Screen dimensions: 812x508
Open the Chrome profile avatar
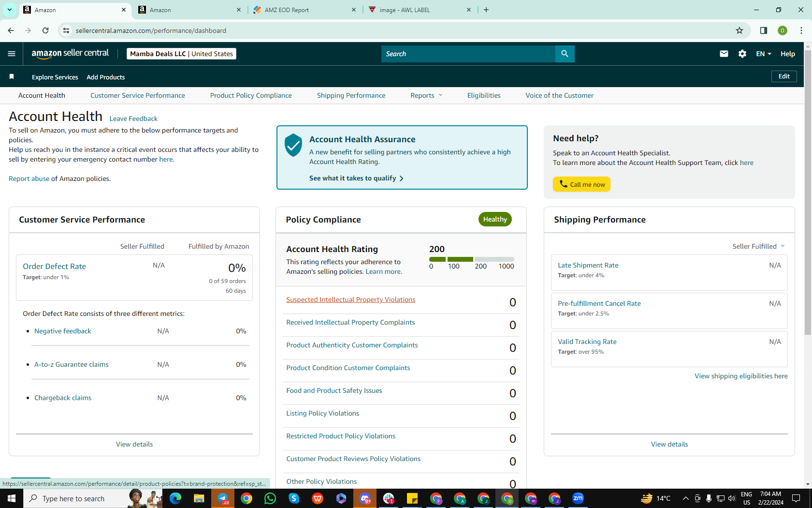point(782,30)
